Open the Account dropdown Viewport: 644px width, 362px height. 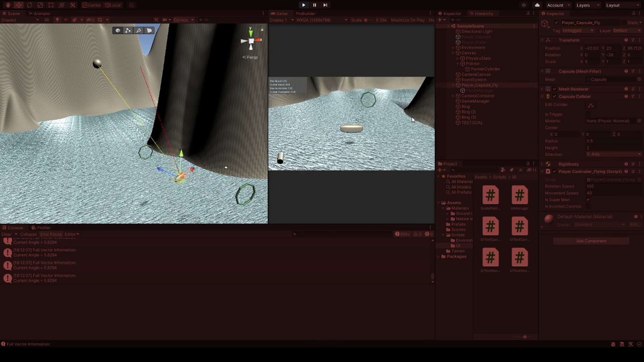(x=558, y=5)
